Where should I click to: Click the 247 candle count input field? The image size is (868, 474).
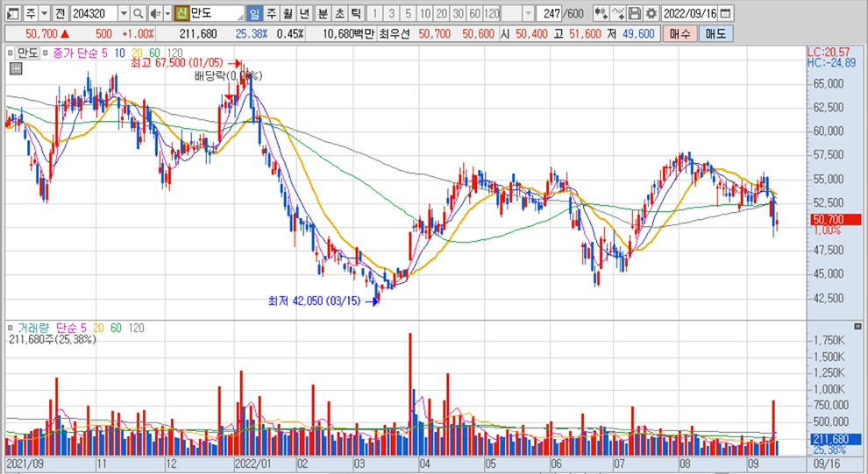[551, 14]
